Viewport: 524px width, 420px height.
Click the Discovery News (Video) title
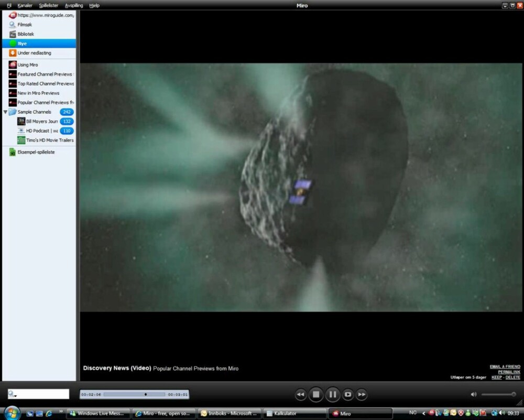point(117,368)
